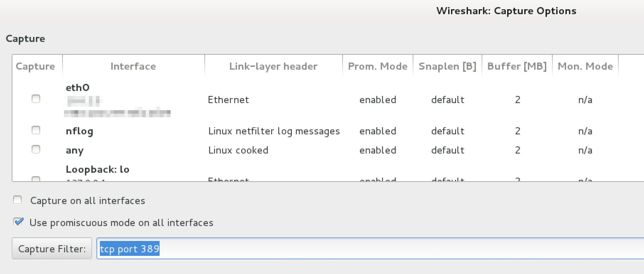Select the eth0 interface name

coord(77,87)
